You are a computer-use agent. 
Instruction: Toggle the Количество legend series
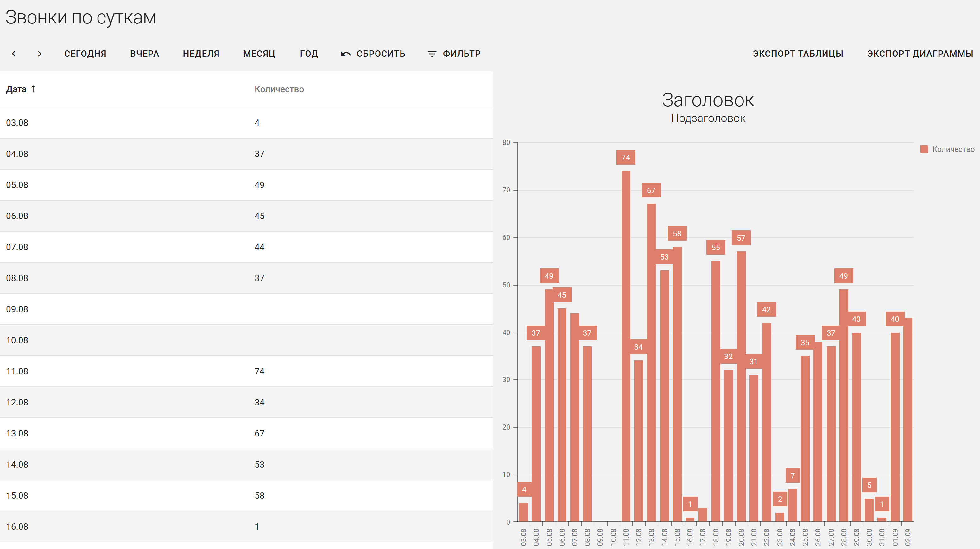953,149
